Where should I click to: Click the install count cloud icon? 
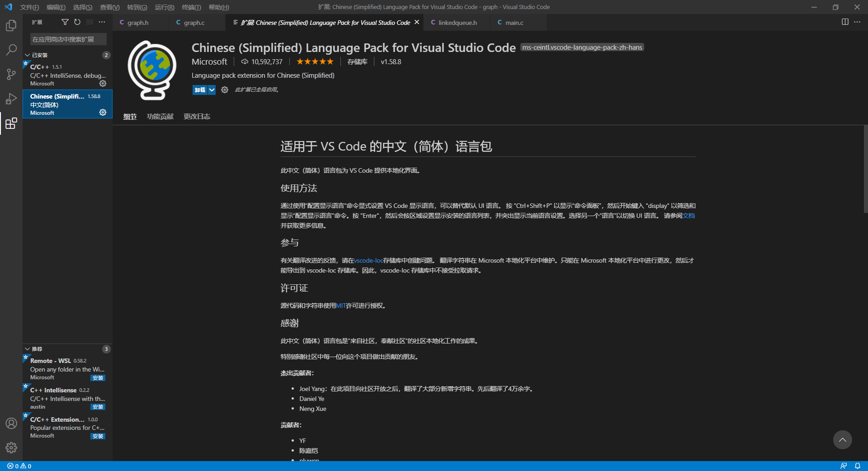[245, 62]
